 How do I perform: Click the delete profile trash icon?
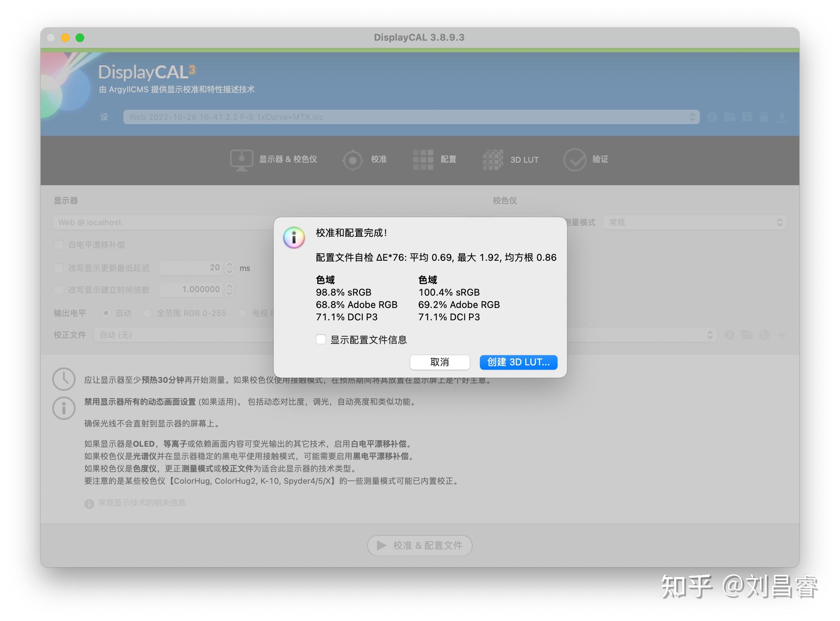tap(764, 117)
